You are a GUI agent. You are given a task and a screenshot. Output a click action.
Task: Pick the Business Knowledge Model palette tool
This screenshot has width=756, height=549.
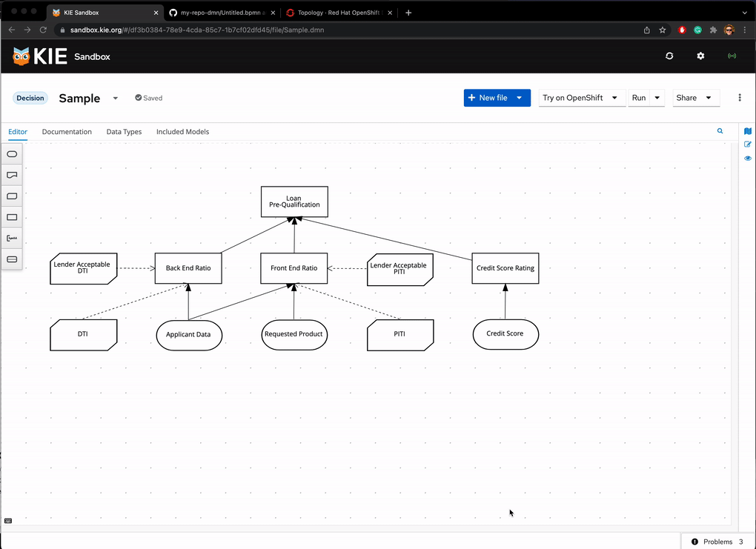pyautogui.click(x=12, y=196)
